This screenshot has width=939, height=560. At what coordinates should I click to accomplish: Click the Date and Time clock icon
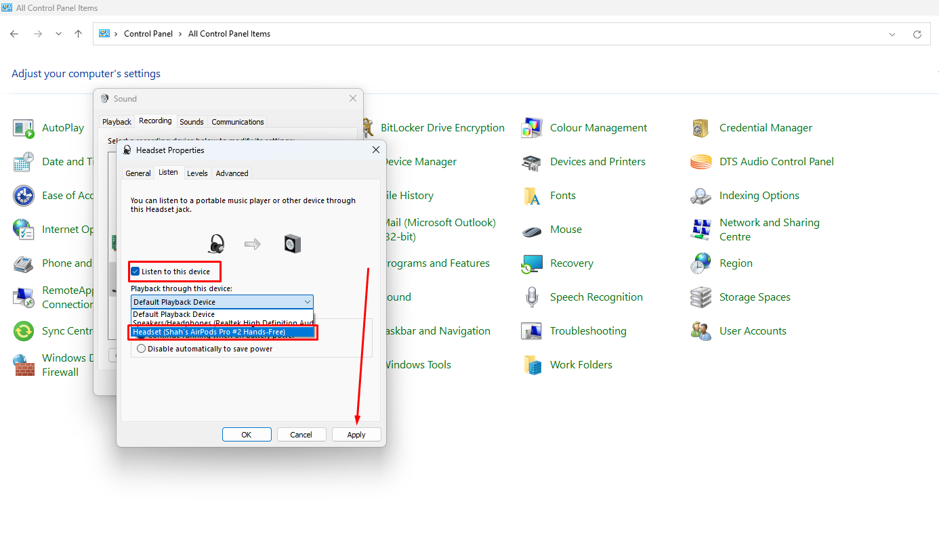click(23, 162)
